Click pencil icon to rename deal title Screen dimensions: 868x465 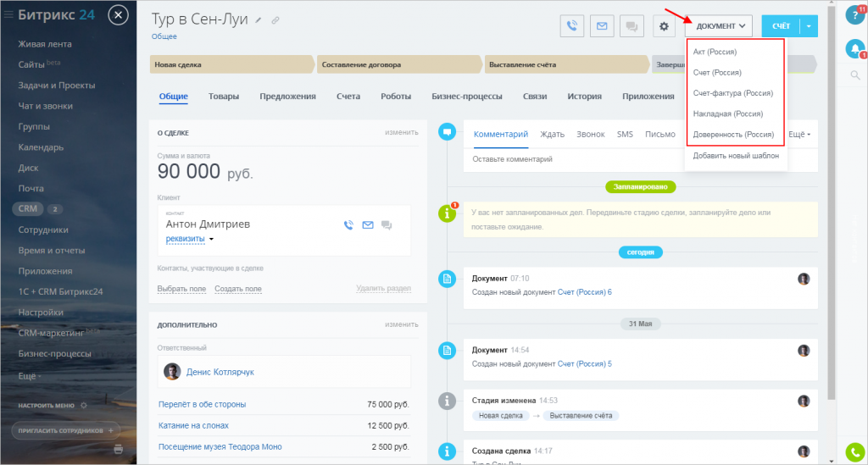click(x=258, y=20)
